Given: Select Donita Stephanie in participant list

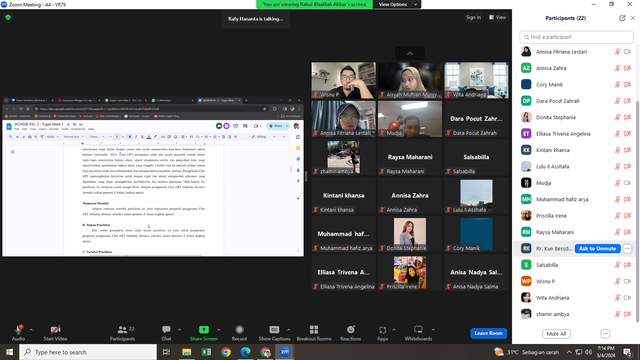Looking at the screenshot, I should [x=576, y=117].
